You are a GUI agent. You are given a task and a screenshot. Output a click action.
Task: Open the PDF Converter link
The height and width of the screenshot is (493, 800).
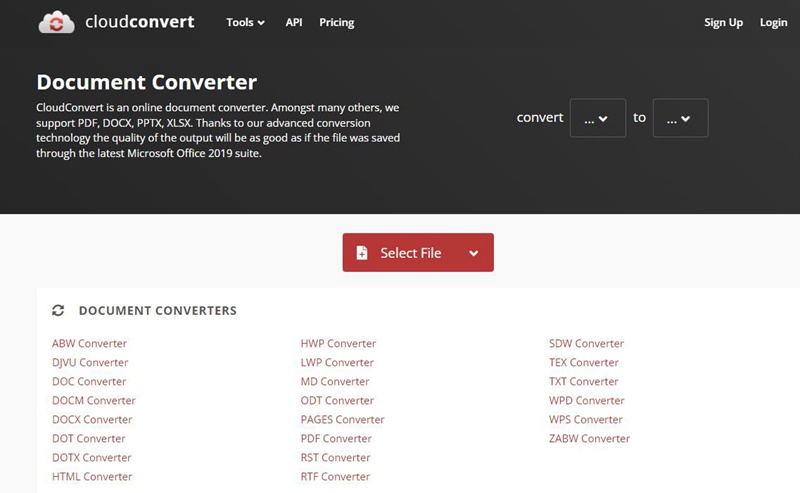(x=336, y=438)
